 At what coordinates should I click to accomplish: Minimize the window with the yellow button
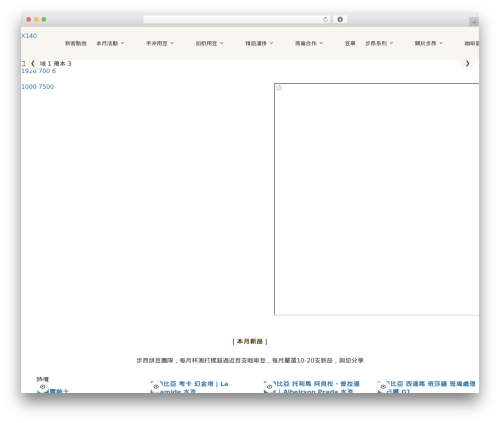pos(36,20)
